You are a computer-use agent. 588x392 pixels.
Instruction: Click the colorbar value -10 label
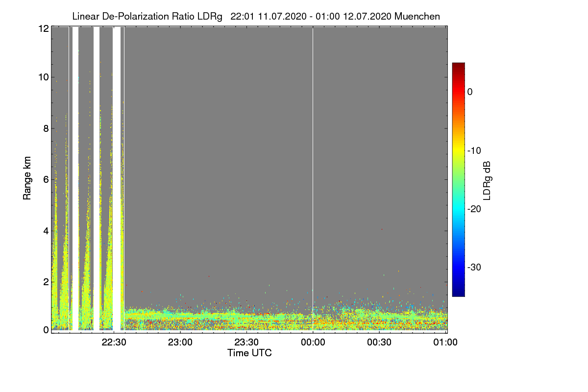pyautogui.click(x=475, y=150)
